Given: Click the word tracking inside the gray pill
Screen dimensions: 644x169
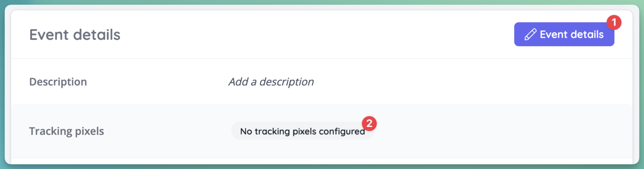Looking at the screenshot, I should click(x=272, y=131).
